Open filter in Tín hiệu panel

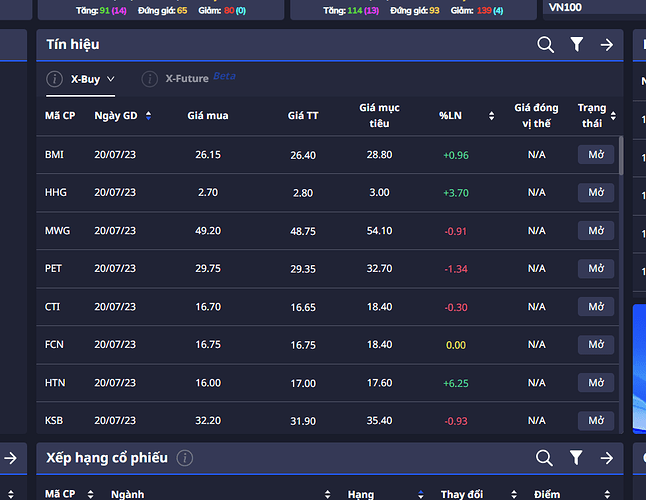[x=576, y=44]
